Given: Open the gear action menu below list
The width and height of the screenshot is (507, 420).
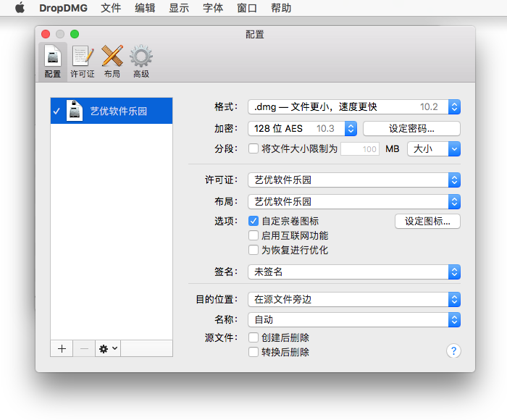Looking at the screenshot, I should click(108, 348).
